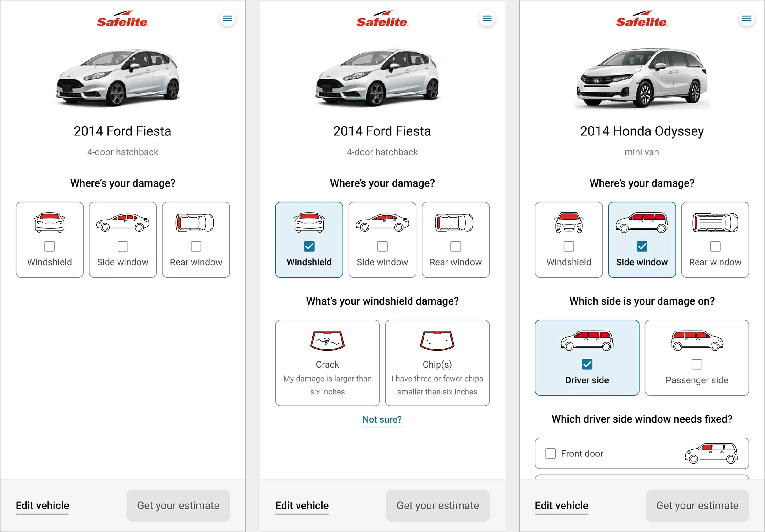Click Safelite logo on middle screen
765x532 pixels.
tap(382, 19)
